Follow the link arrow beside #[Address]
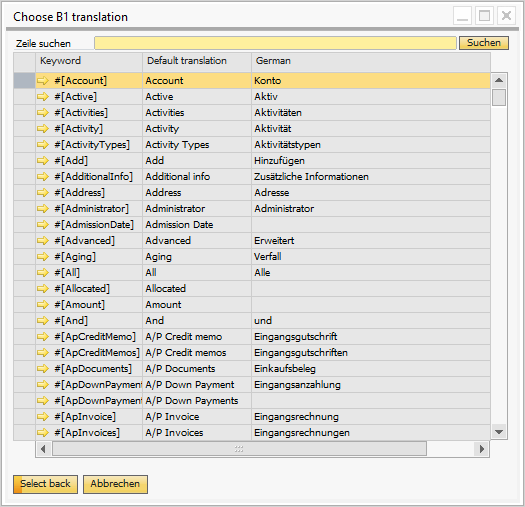The width and height of the screenshot is (525, 507). 43,193
